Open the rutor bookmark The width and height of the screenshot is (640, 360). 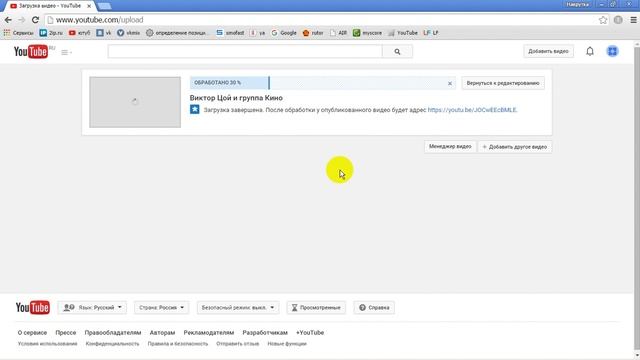[313, 33]
